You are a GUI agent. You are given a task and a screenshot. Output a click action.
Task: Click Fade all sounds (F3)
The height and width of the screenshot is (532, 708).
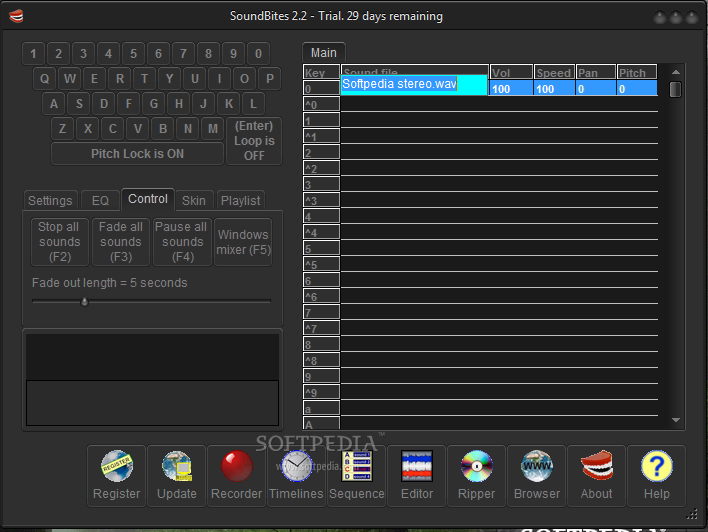(121, 242)
